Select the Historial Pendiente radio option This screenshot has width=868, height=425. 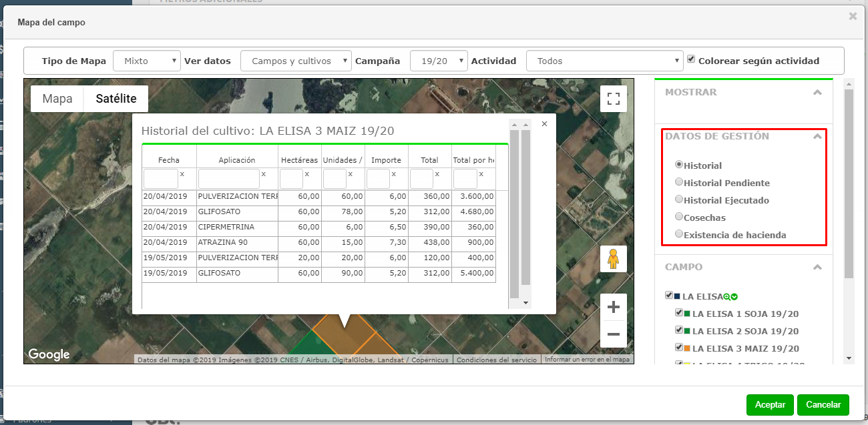[x=679, y=181]
